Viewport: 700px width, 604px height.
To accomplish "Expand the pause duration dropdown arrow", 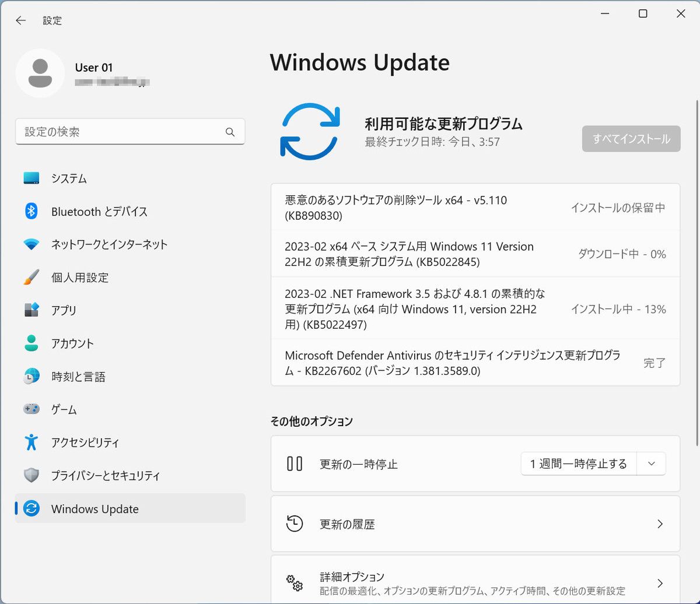I will 652,464.
